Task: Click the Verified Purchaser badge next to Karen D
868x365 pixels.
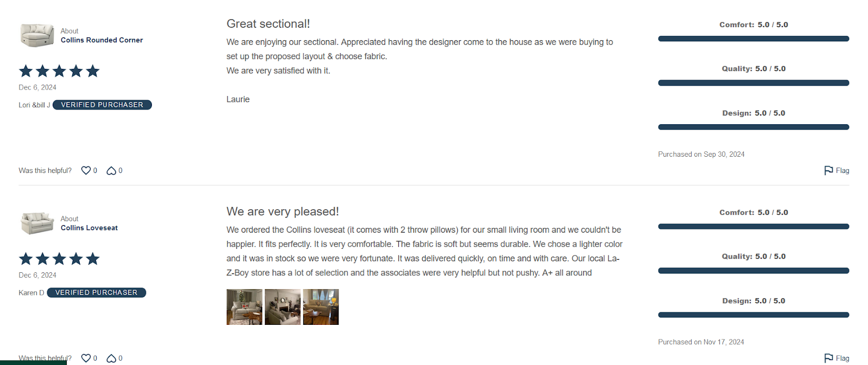Action: tap(97, 292)
